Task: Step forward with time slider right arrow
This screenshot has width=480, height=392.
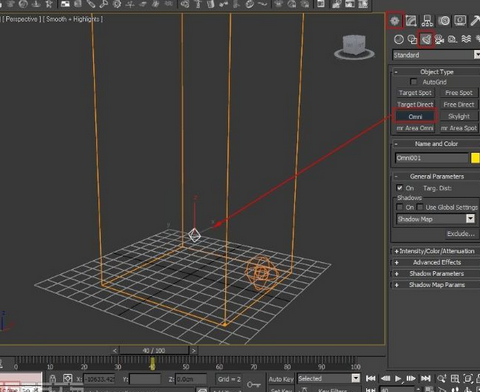Action: pos(194,350)
